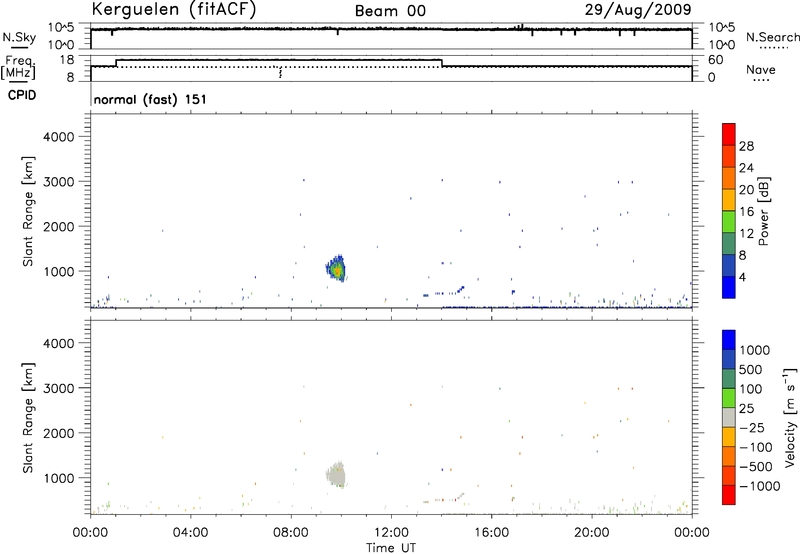Click the velocity colorbar value '-1000'
800x554 pixels.
coord(760,486)
